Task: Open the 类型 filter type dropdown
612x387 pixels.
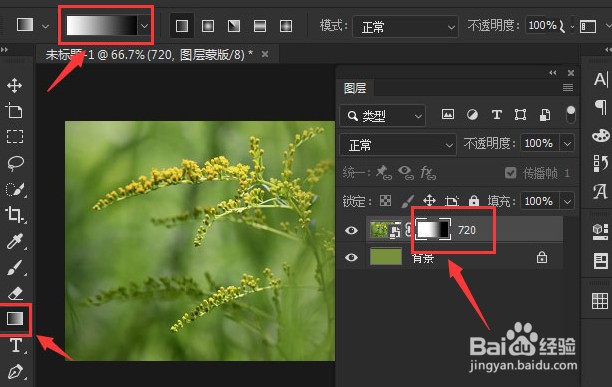Action: coord(382,115)
